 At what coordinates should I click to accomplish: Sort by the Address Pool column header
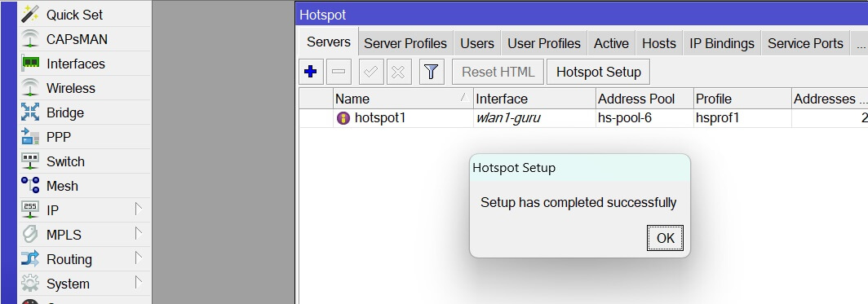[x=645, y=99]
